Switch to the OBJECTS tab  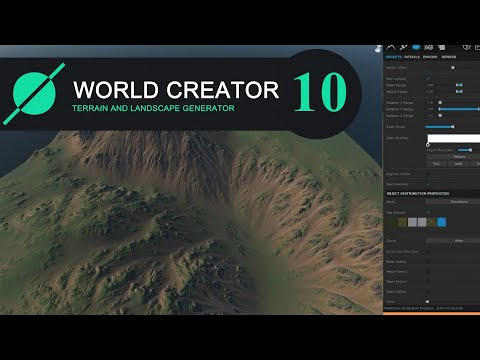click(x=394, y=57)
